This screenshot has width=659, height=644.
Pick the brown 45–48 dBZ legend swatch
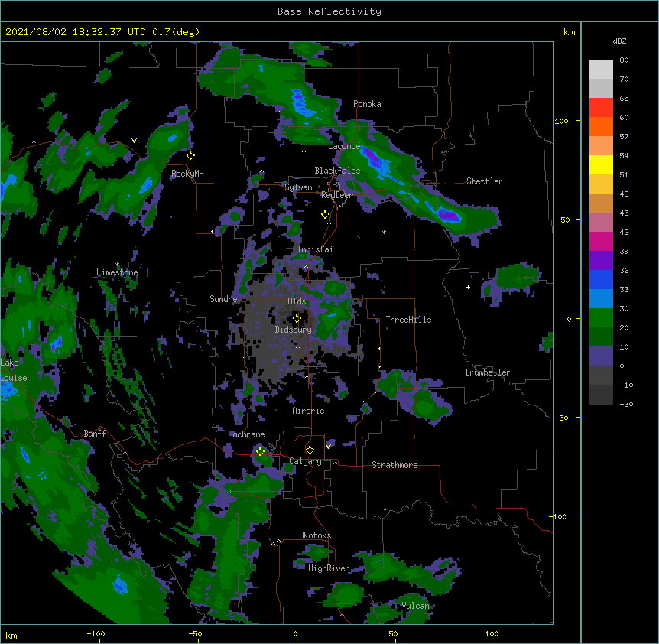pyautogui.click(x=601, y=203)
